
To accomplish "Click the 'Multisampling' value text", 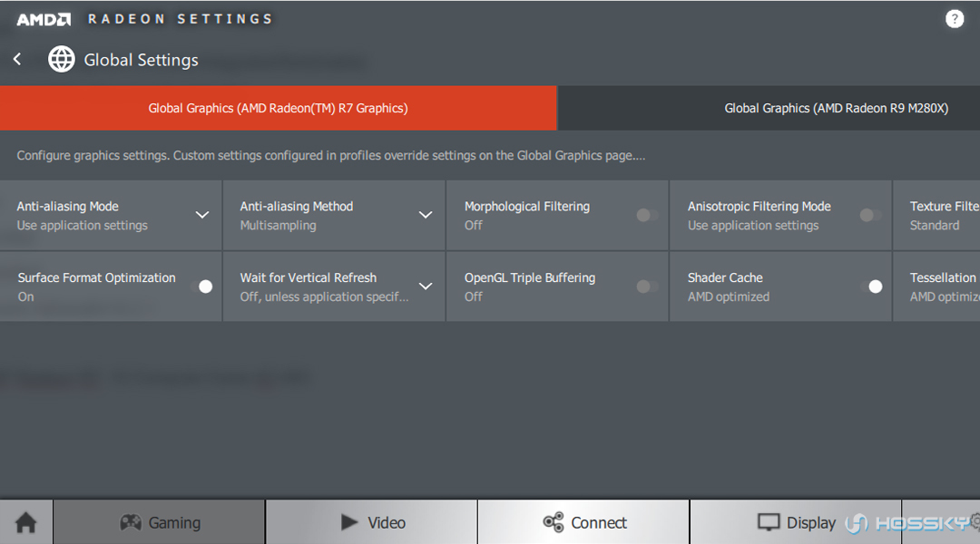I will (279, 226).
